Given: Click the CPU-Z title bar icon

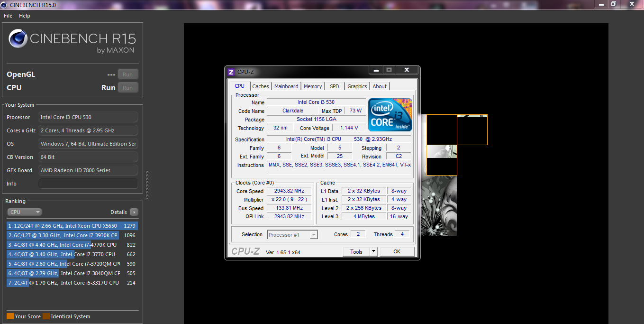Looking at the screenshot, I should [231, 72].
